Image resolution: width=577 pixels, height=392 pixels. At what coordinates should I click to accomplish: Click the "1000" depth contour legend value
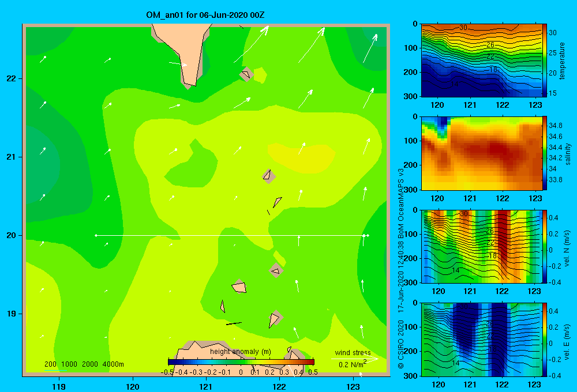point(69,364)
